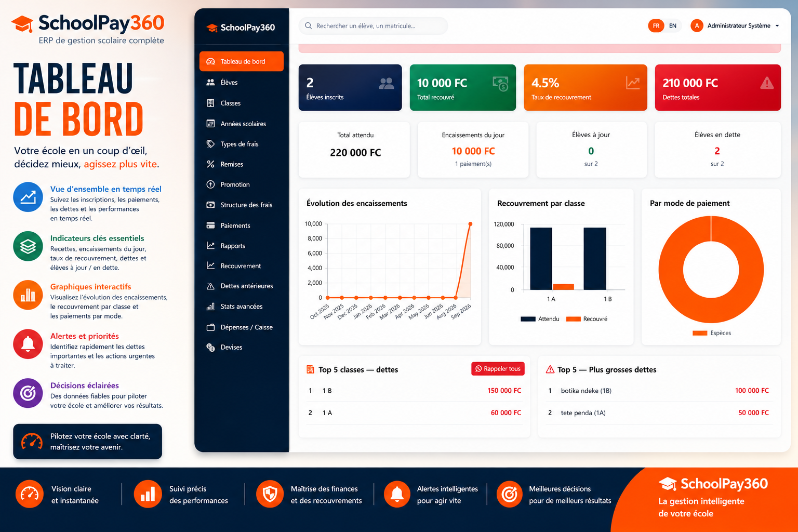Open the Élèves inscrits stat card
Image resolution: width=798 pixels, height=532 pixels.
[350, 87]
